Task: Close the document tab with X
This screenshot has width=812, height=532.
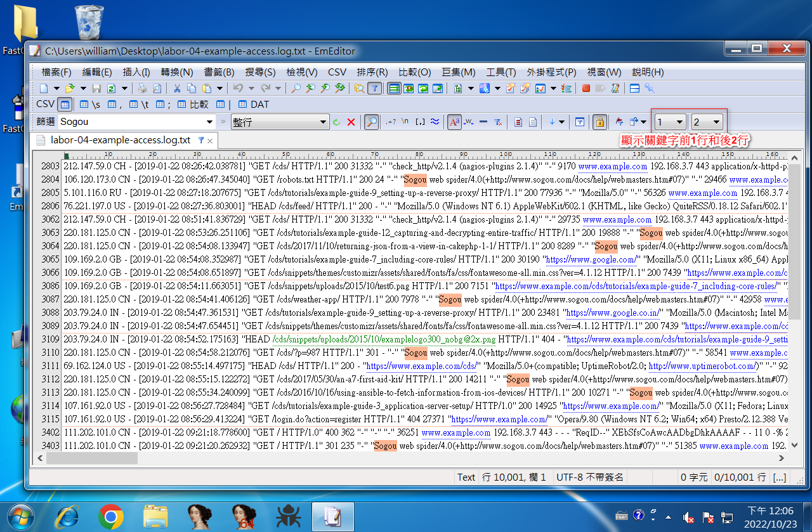Action: click(x=211, y=141)
